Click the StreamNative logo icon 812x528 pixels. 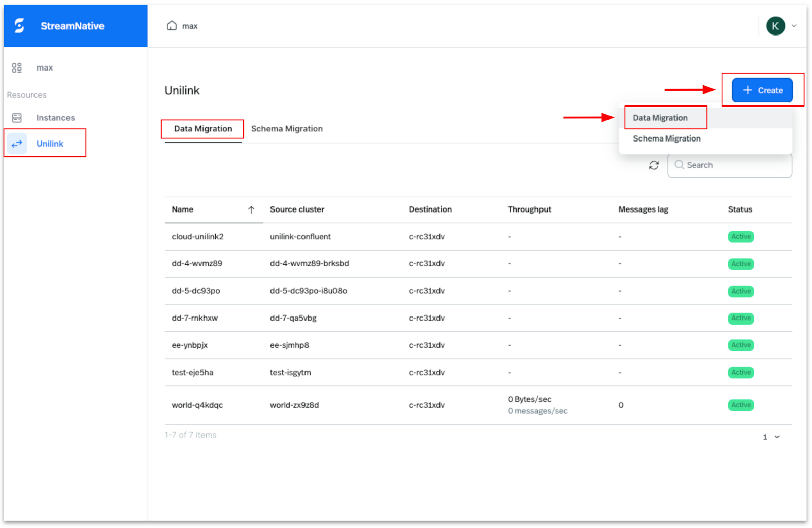coord(19,26)
